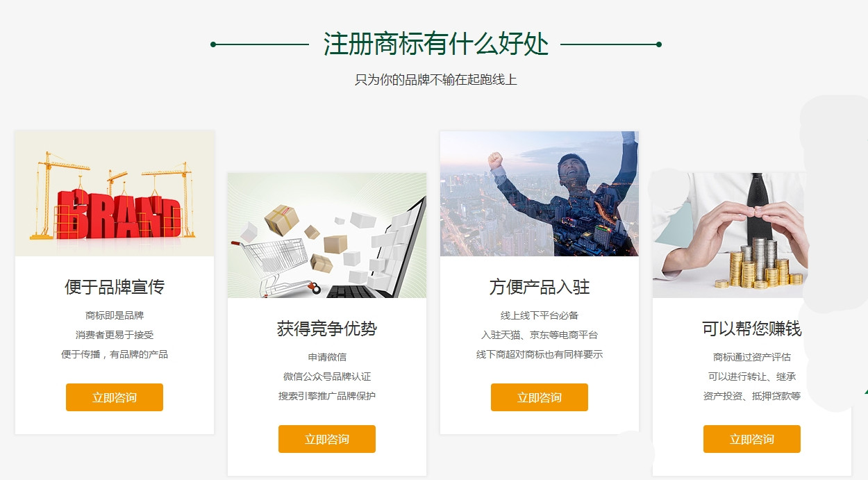The height and width of the screenshot is (480, 868).
Task: Open the red BRAND crane image
Action: click(115, 194)
